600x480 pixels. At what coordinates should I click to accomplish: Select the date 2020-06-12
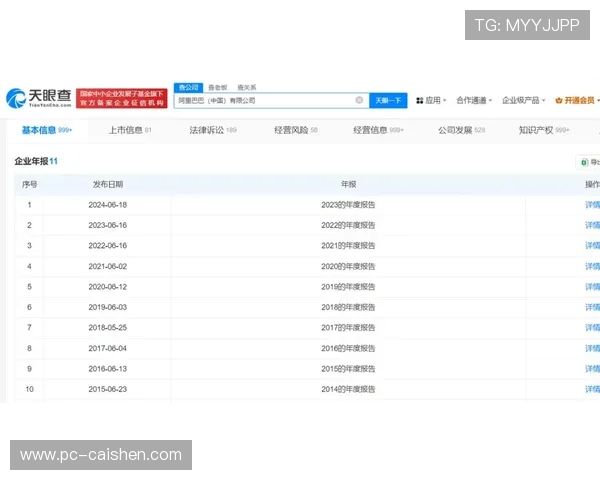(x=108, y=287)
